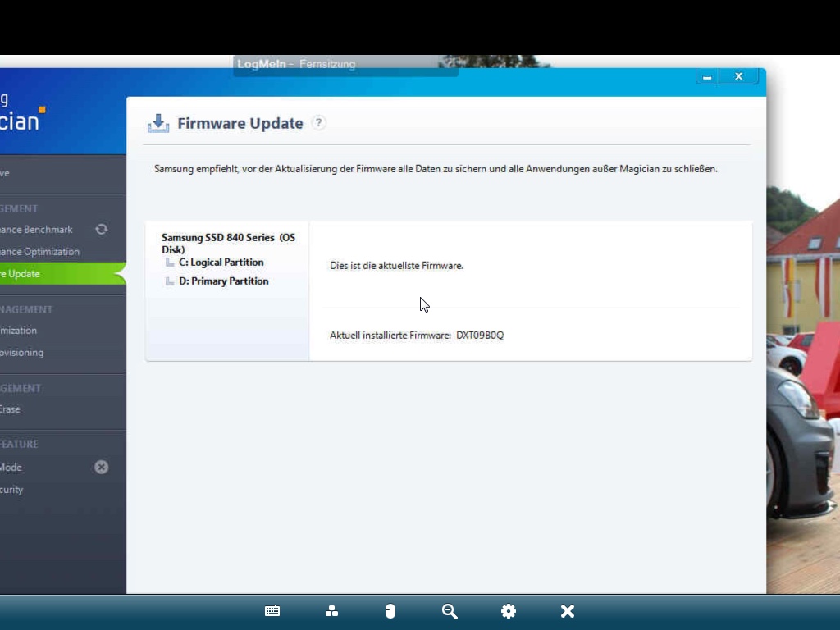Viewport: 840px width, 630px height.
Task: End the session with the bottom toolbar X
Action: pyautogui.click(x=568, y=611)
